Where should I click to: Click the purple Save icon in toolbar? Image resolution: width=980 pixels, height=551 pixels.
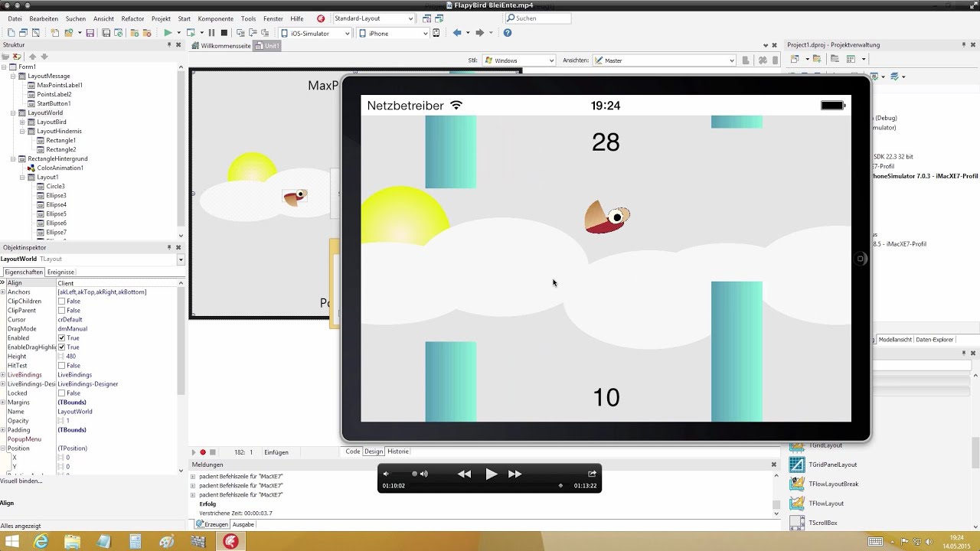(x=90, y=33)
